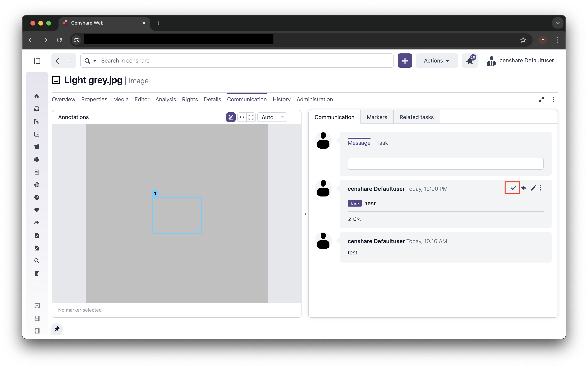Click the reply arrow on task message
Viewport: 588px width, 368px height.
(x=524, y=188)
